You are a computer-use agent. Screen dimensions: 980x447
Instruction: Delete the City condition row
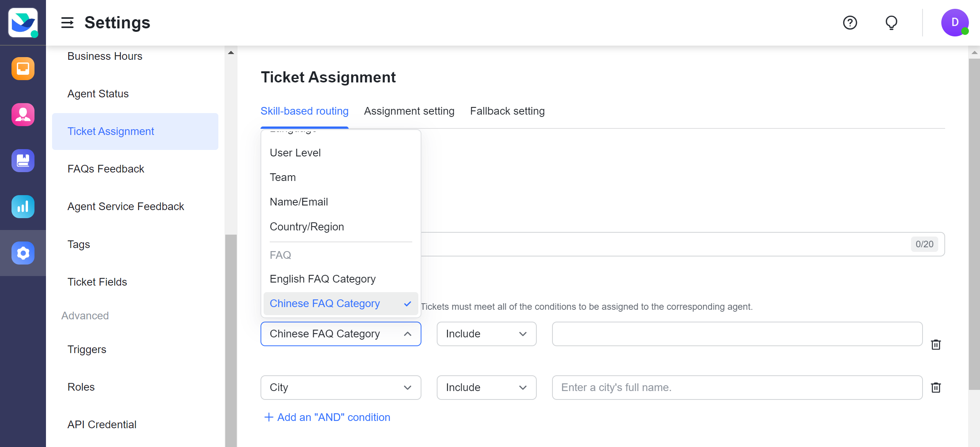[936, 388]
